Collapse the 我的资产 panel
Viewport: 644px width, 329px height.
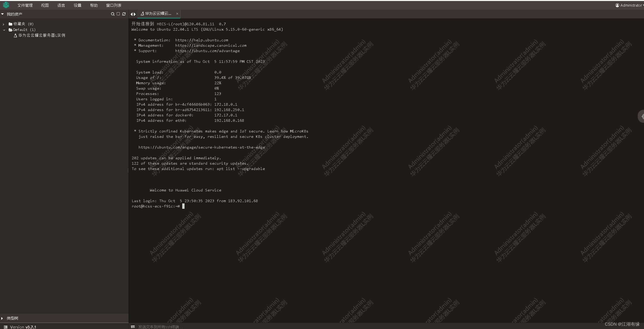[x=2, y=14]
